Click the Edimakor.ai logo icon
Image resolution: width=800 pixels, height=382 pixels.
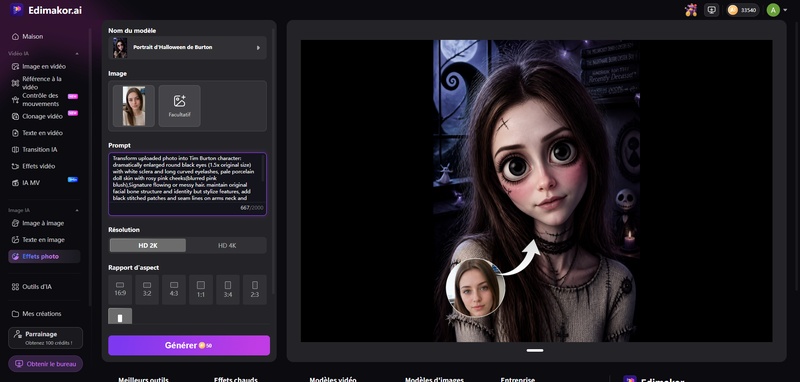(16, 10)
